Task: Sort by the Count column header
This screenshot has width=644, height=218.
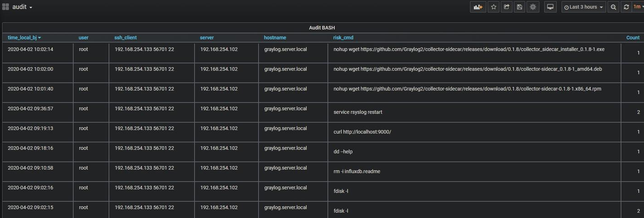Action: tap(633, 38)
